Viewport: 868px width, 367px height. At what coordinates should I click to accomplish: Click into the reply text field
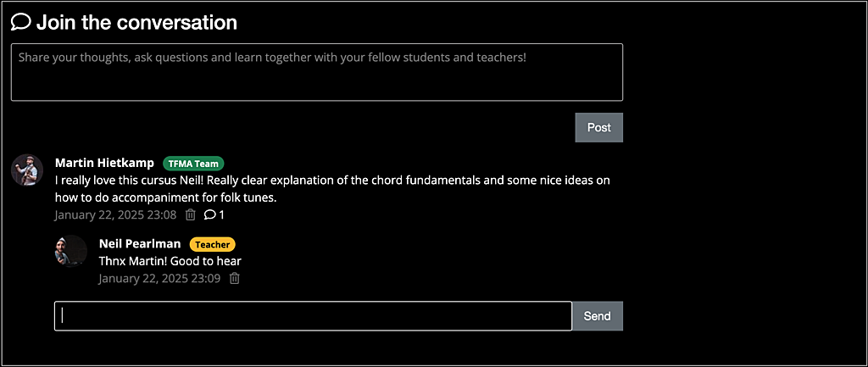(x=313, y=316)
